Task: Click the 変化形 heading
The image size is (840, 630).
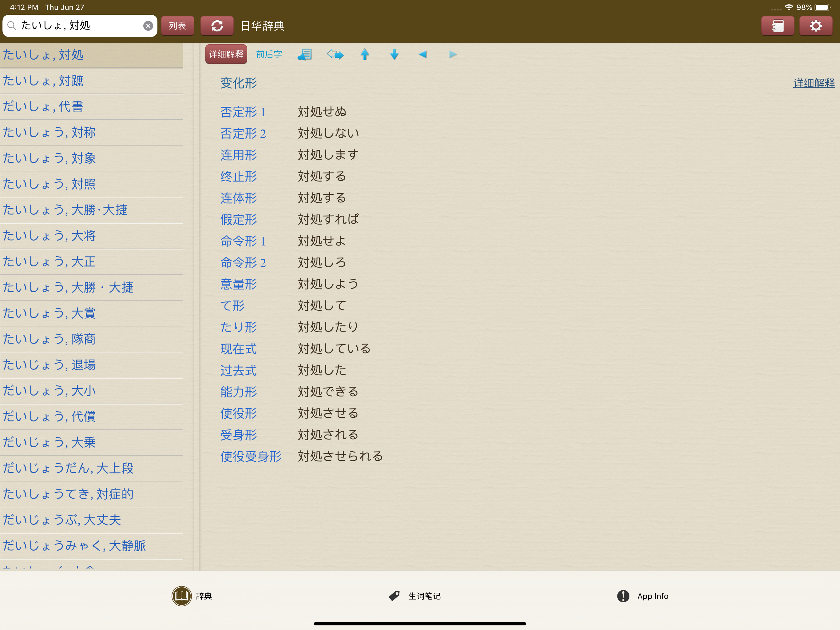Action: (239, 83)
